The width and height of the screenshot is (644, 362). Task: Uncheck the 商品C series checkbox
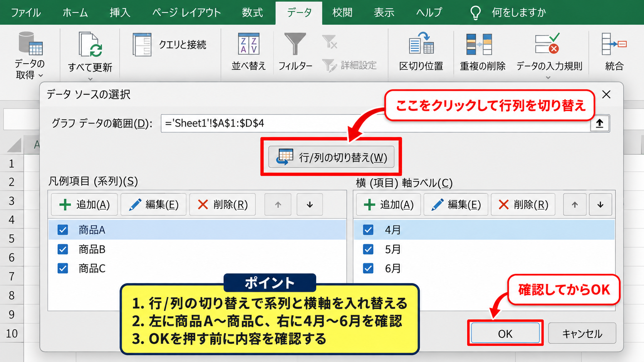pyautogui.click(x=63, y=268)
